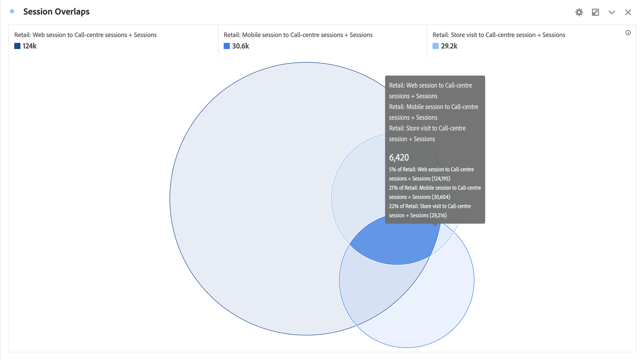Click the Session Overlaps title text

56,11
